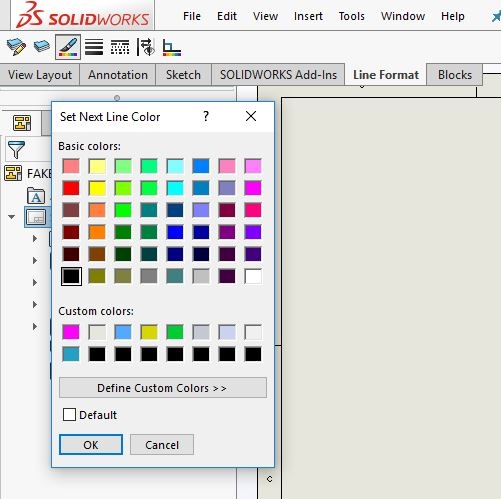Image resolution: width=501 pixels, height=499 pixels.
Task: Open the FeatureManager design tree tab icon
Action: coord(22,123)
